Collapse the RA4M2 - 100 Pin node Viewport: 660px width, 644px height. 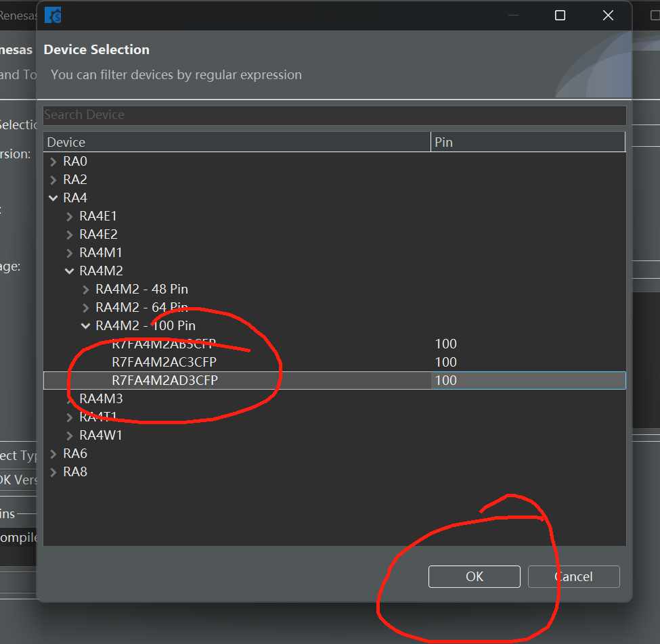click(86, 326)
